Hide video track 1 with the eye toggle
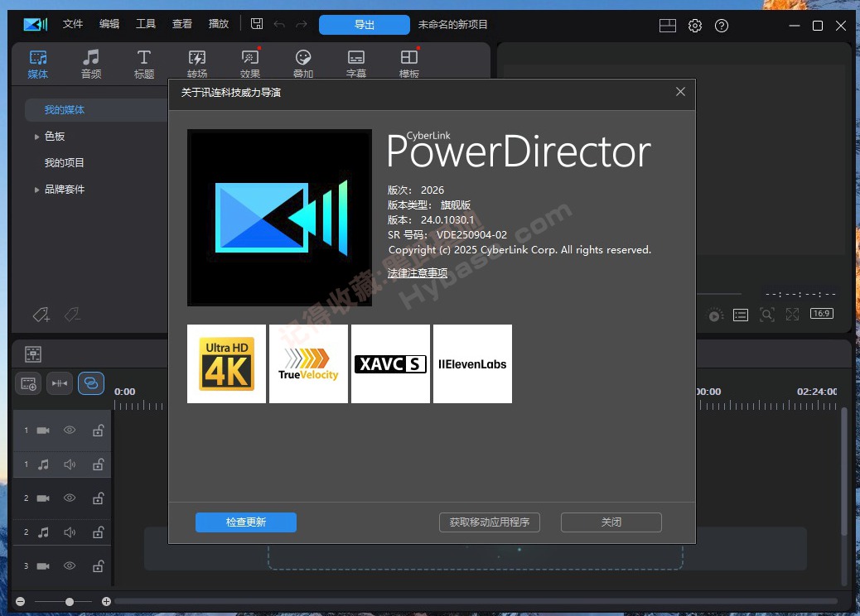Image resolution: width=860 pixels, height=616 pixels. pos(70,430)
